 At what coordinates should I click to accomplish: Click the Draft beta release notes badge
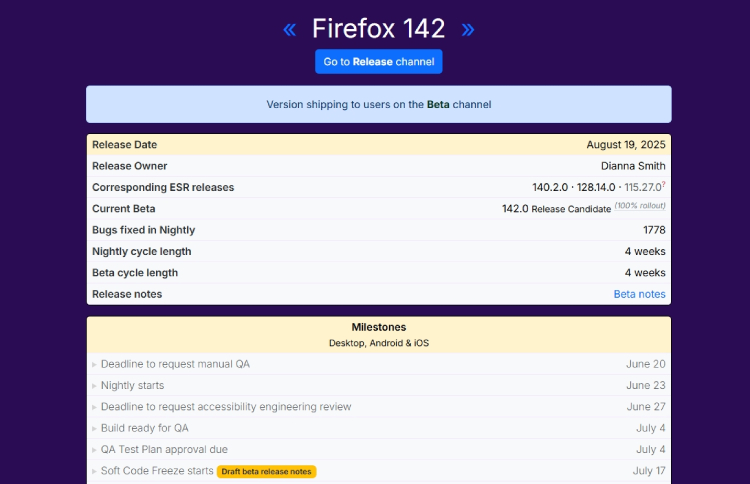click(266, 472)
